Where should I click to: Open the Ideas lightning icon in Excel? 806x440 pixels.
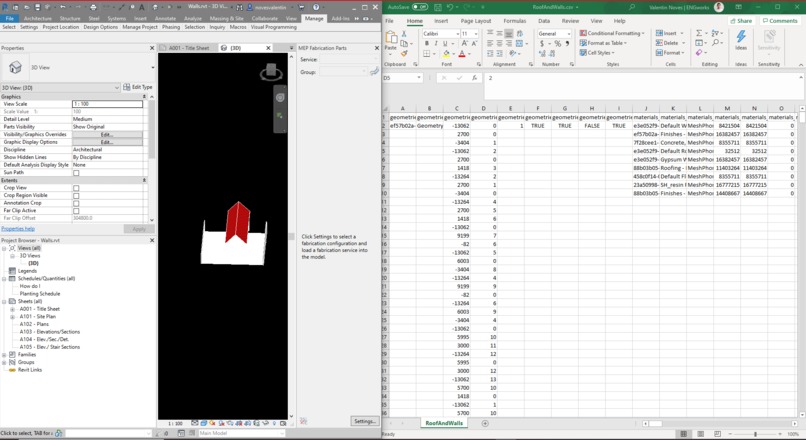741,36
